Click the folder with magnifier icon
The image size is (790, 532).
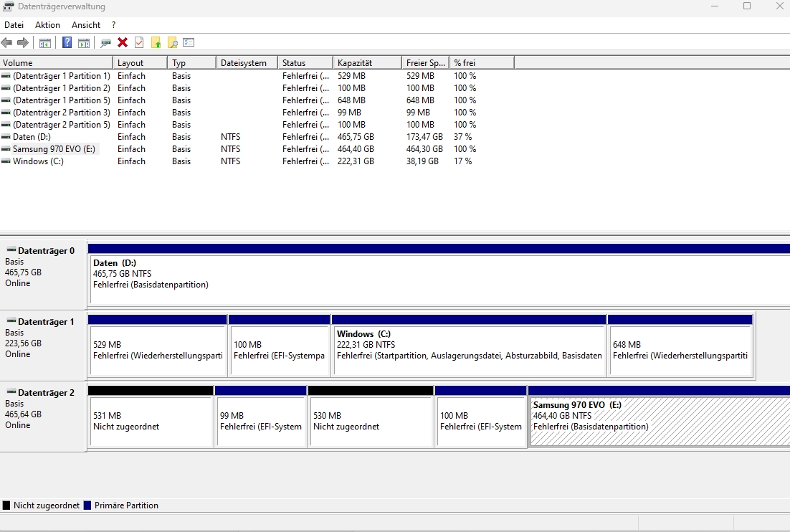[172, 43]
